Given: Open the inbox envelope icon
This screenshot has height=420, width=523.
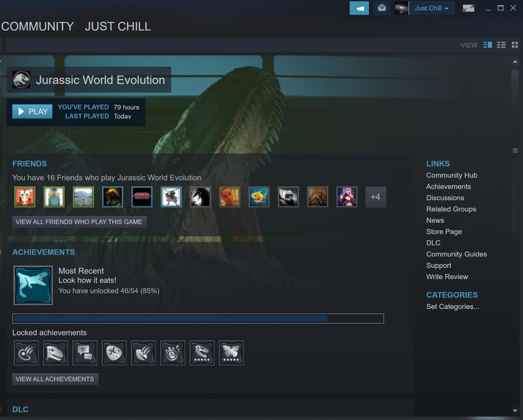Looking at the screenshot, I should [x=381, y=8].
